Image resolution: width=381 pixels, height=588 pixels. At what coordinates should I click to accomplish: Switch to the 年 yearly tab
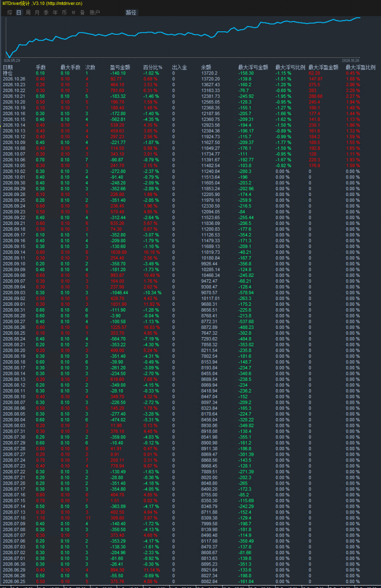coord(55,12)
